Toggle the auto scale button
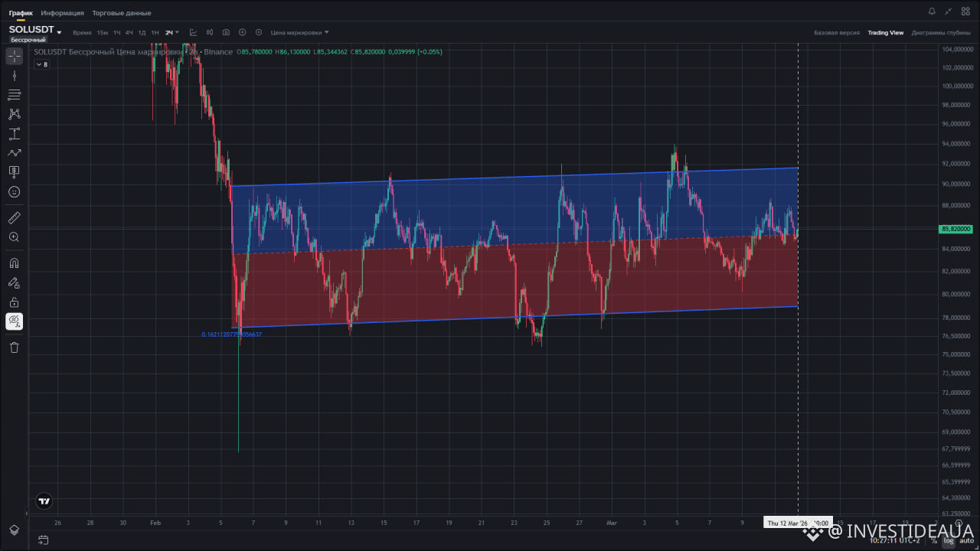 966,540
